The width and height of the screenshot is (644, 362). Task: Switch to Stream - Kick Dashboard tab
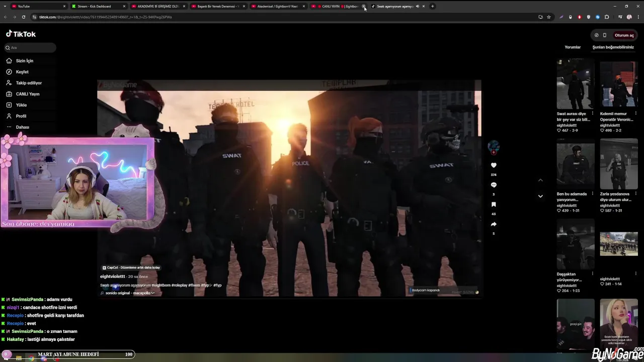(98, 6)
